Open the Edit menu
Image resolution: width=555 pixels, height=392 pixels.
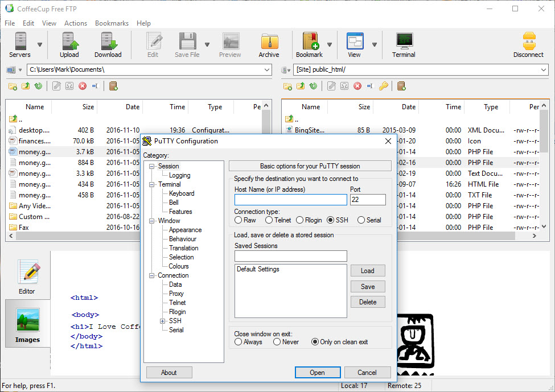(28, 23)
